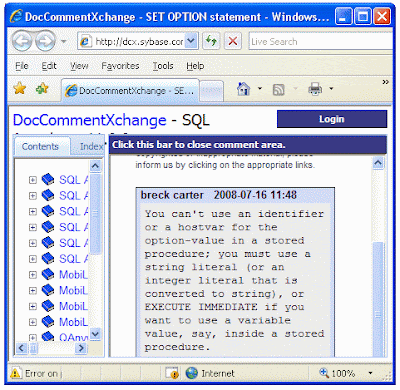Open the Favorites menu
Screen dimensions: 400x390
pyautogui.click(x=120, y=66)
